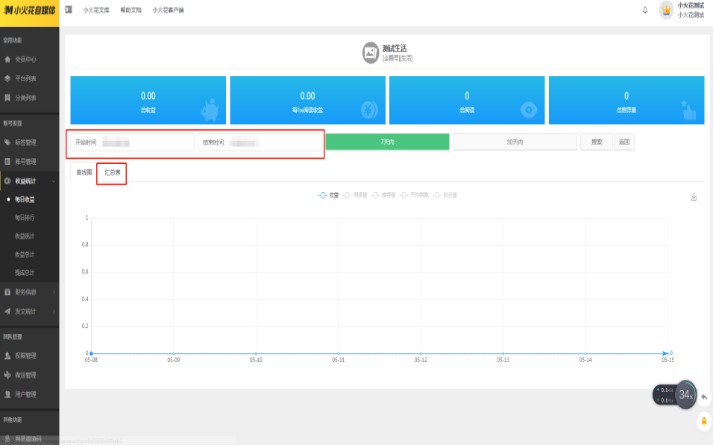Click the 搜索 button

(597, 142)
